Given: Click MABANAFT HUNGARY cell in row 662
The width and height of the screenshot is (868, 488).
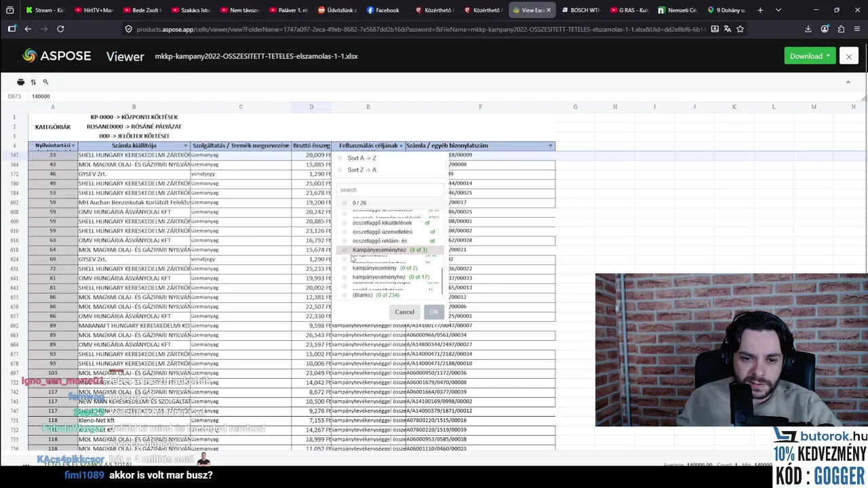Looking at the screenshot, I should 134,326.
